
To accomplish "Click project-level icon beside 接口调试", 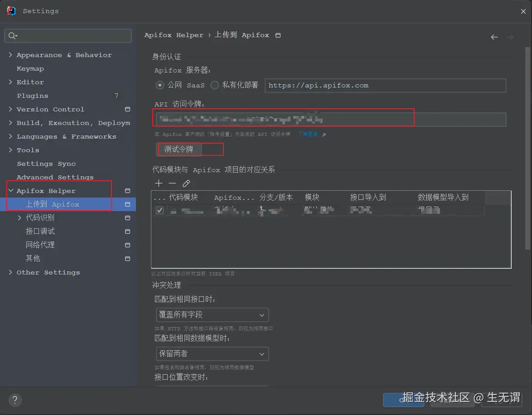I will (x=128, y=232).
